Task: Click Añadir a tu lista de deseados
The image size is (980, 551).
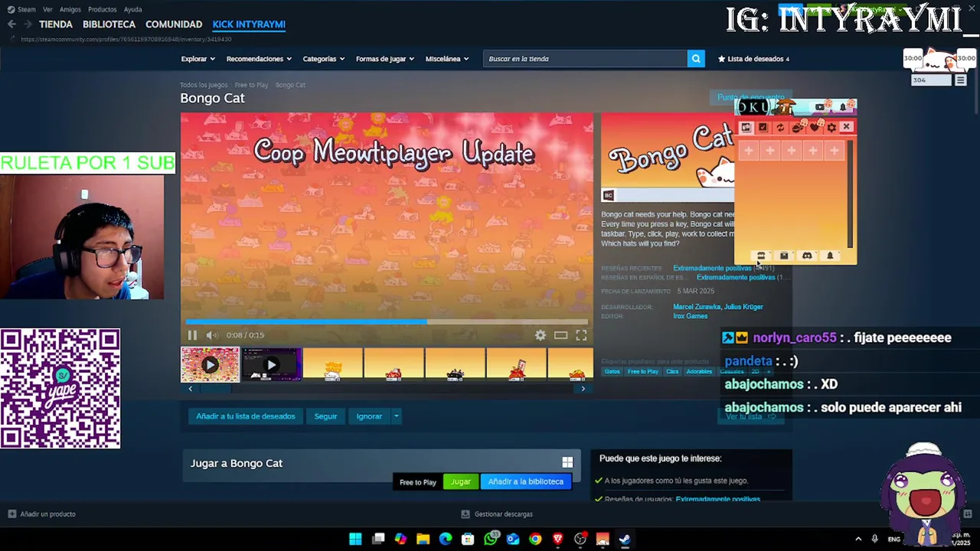Action: tap(246, 416)
